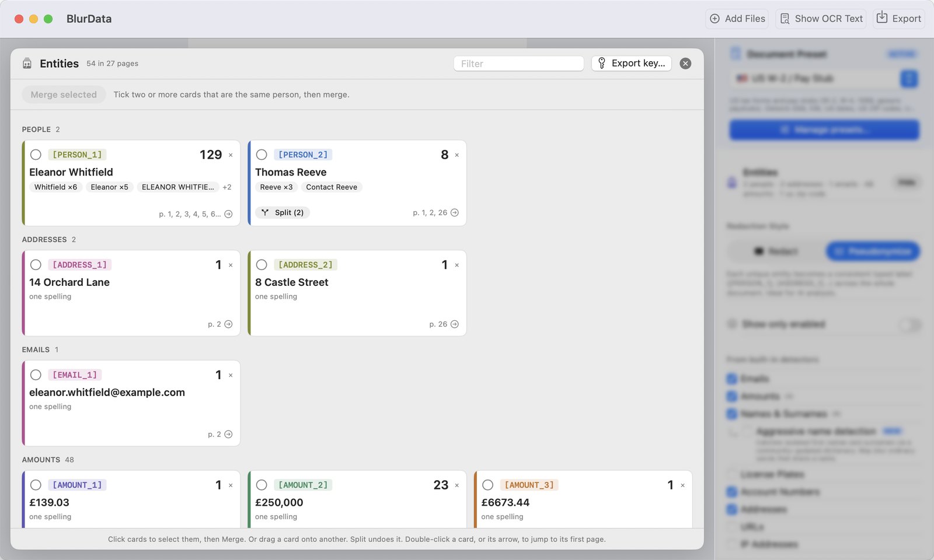Remove the email card via its ×
The image size is (934, 560).
tap(231, 376)
